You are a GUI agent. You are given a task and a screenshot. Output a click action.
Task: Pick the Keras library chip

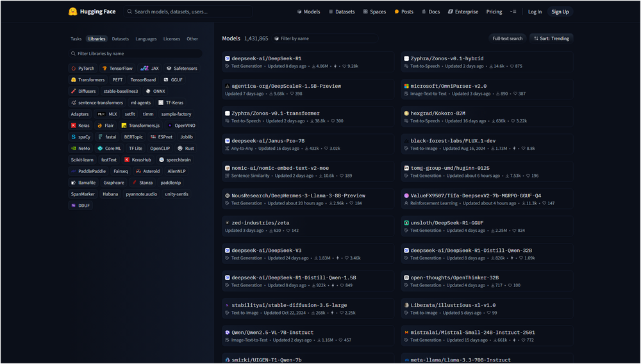tap(80, 126)
